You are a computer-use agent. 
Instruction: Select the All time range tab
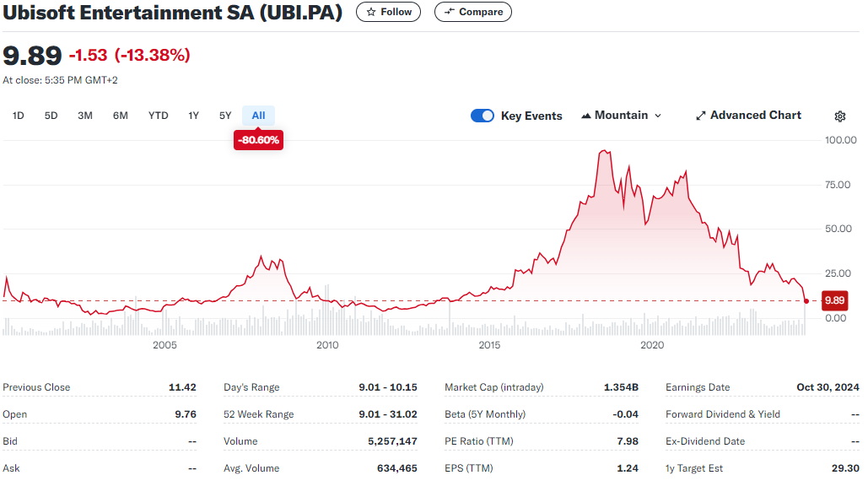258,116
